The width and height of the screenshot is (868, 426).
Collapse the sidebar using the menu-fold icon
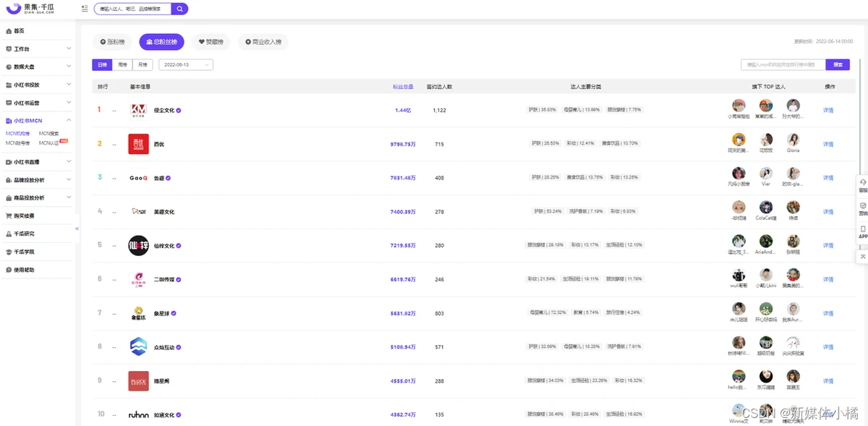pos(85,9)
